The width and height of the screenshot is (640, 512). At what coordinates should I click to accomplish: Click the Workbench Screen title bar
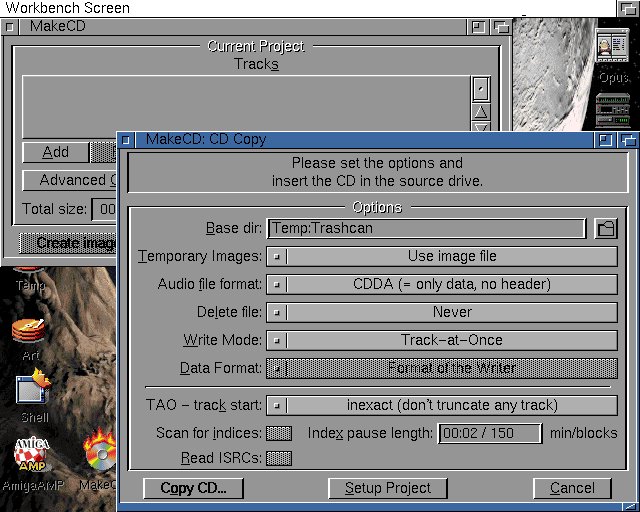308,8
